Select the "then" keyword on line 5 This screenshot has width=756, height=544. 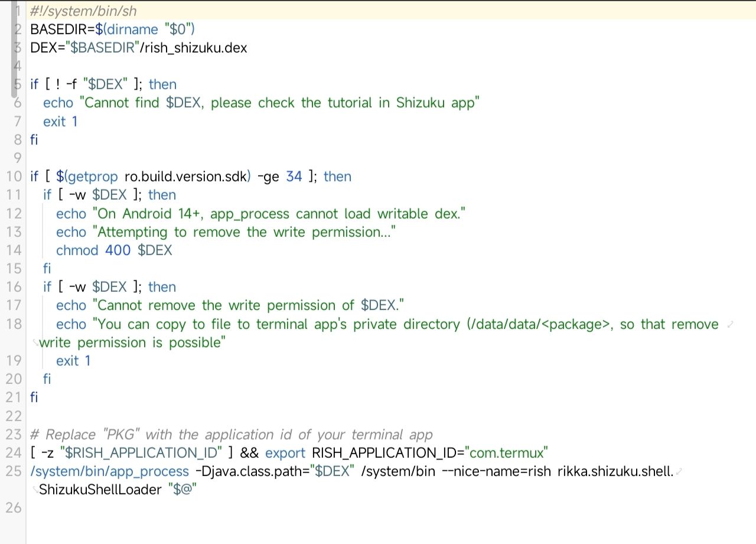pyautogui.click(x=162, y=84)
